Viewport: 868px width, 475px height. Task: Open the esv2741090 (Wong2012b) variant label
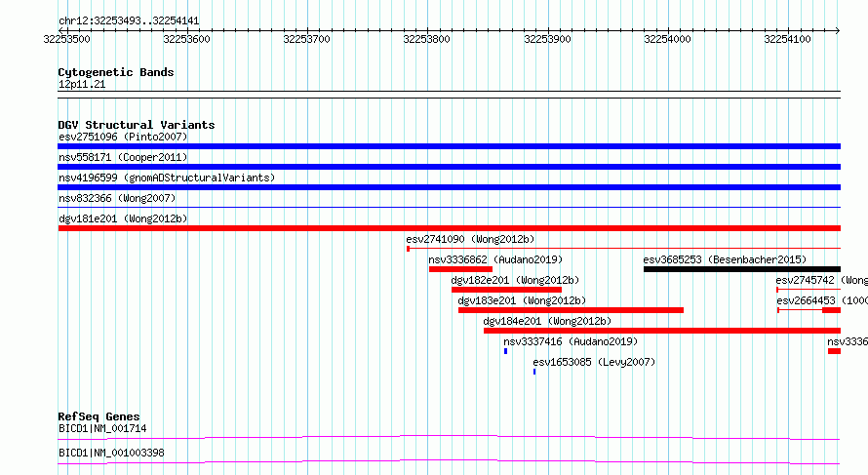[470, 239]
